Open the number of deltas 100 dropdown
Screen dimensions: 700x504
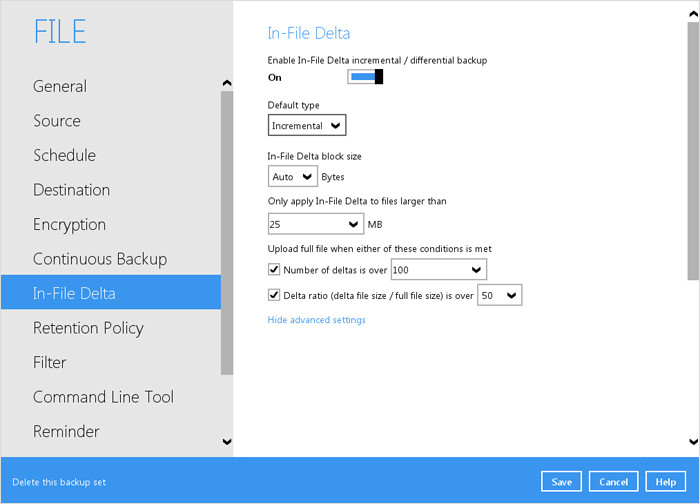tap(439, 270)
